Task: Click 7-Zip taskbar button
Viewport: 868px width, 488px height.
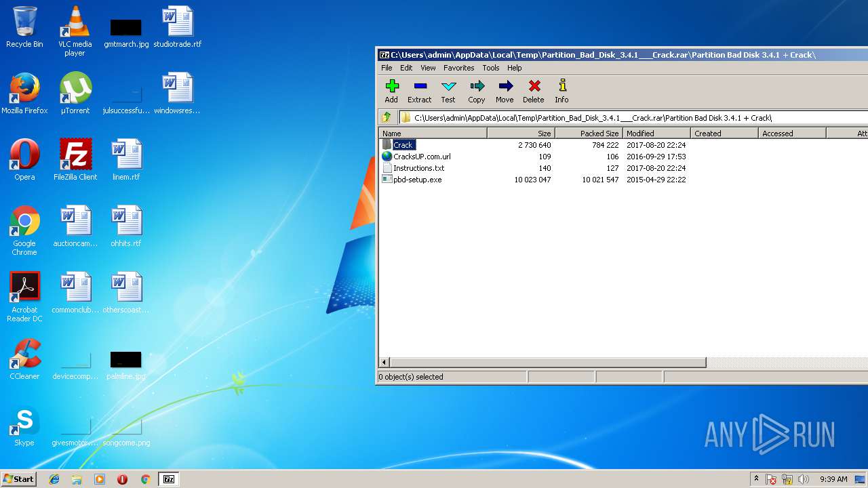Action: coord(168,479)
